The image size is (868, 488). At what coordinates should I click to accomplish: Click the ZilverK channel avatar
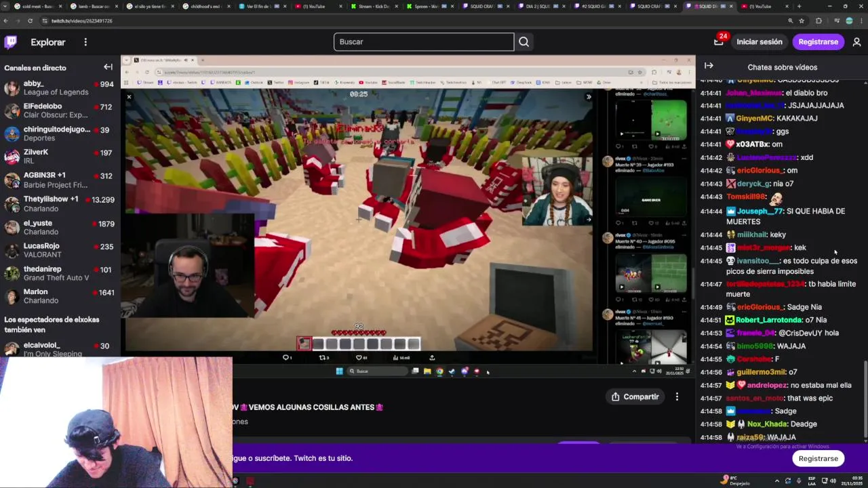12,157
